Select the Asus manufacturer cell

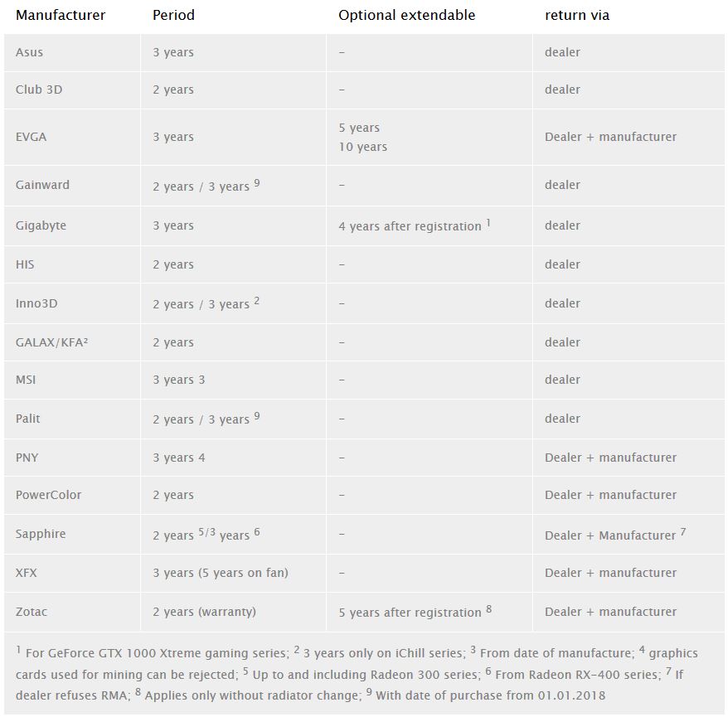click(30, 52)
